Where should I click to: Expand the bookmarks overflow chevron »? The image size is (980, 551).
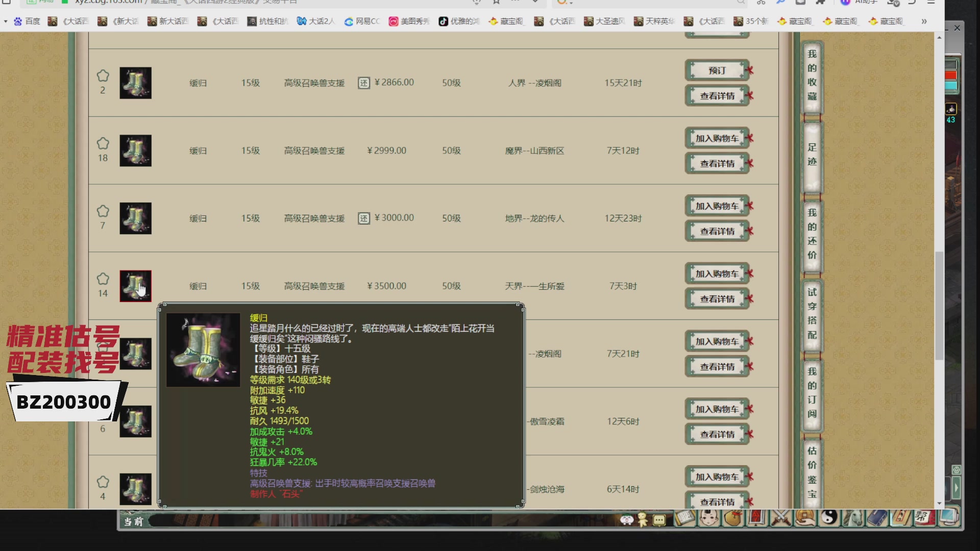925,21
